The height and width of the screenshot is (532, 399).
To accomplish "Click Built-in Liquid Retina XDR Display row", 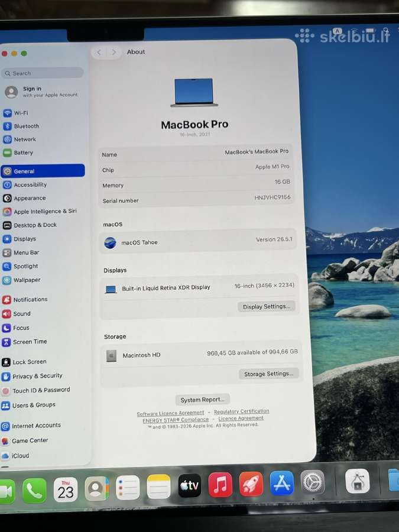I will point(199,287).
